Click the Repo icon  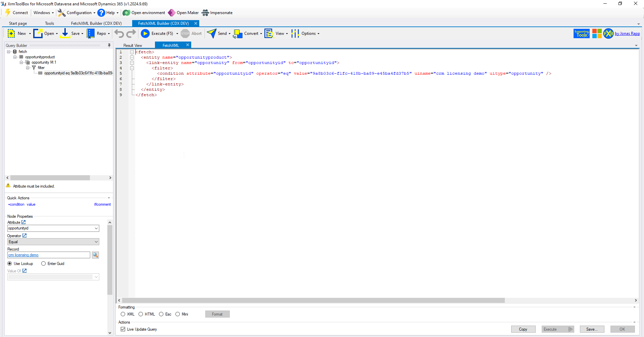(x=91, y=33)
